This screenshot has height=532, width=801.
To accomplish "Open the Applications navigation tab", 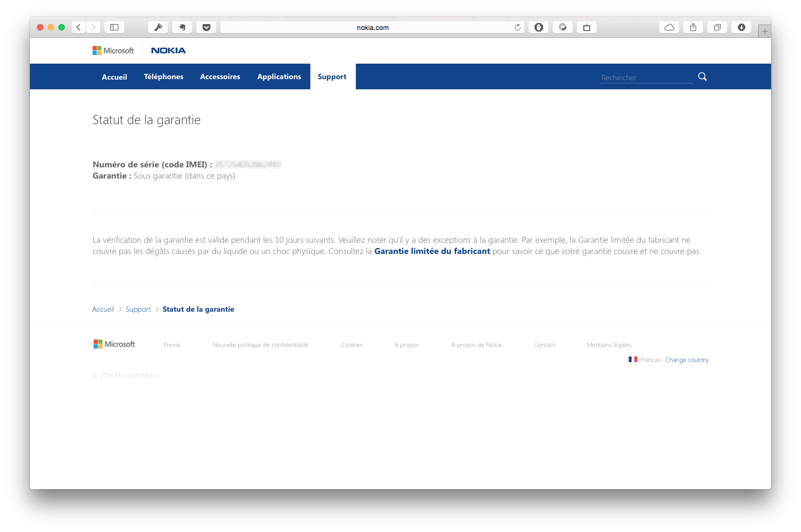I will 279,76.
